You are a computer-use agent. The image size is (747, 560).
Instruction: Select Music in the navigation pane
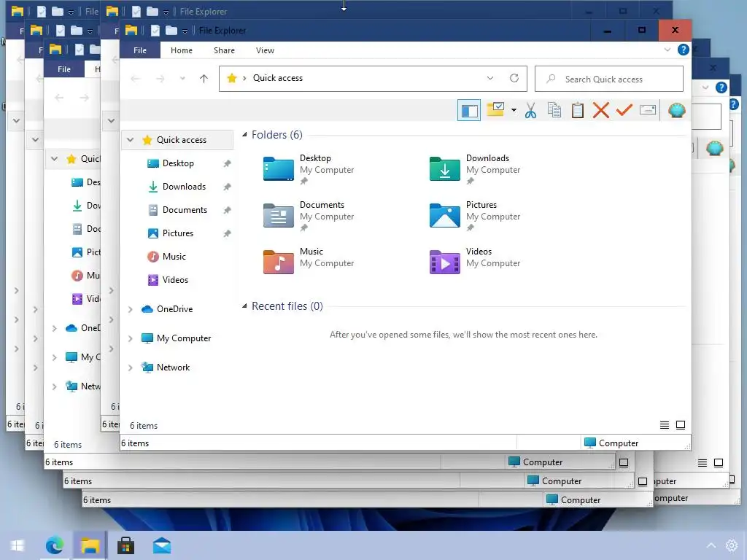[x=174, y=257]
